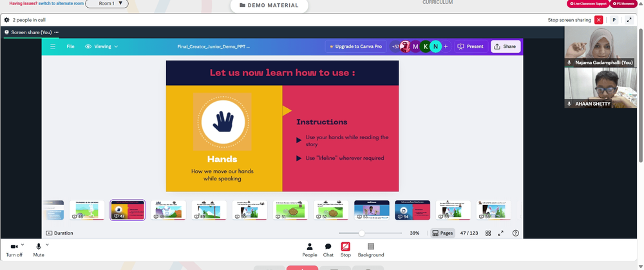Screen dimensions: 644x270
Task: Click PS Moments button
Action: point(623,4)
